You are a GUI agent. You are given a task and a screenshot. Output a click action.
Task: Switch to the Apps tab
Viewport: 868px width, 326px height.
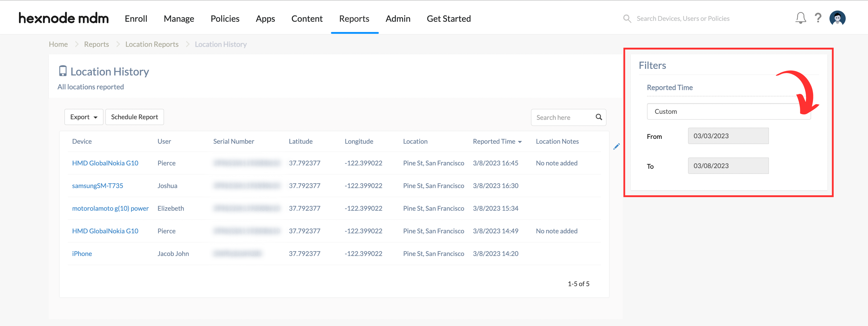[265, 18]
